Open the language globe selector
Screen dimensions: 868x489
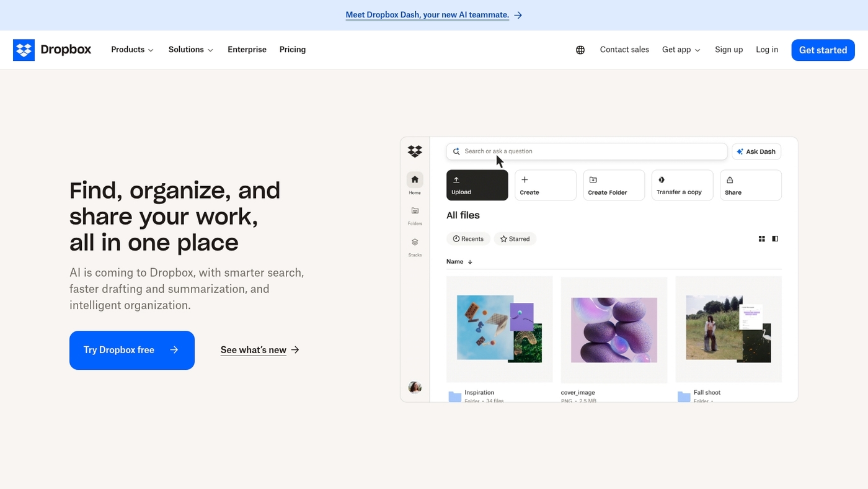click(580, 50)
